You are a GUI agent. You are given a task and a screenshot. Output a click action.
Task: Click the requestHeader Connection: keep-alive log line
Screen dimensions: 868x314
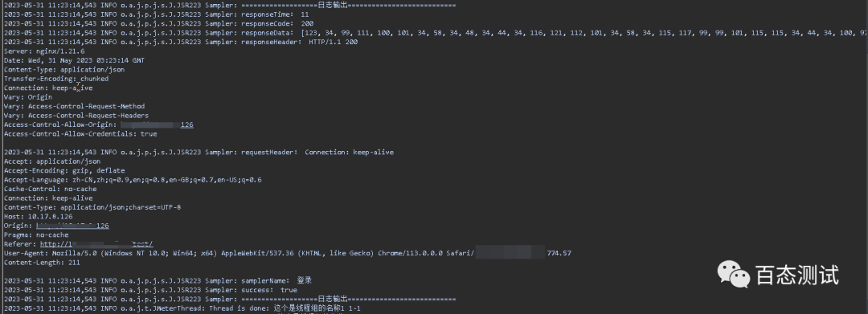point(199,152)
